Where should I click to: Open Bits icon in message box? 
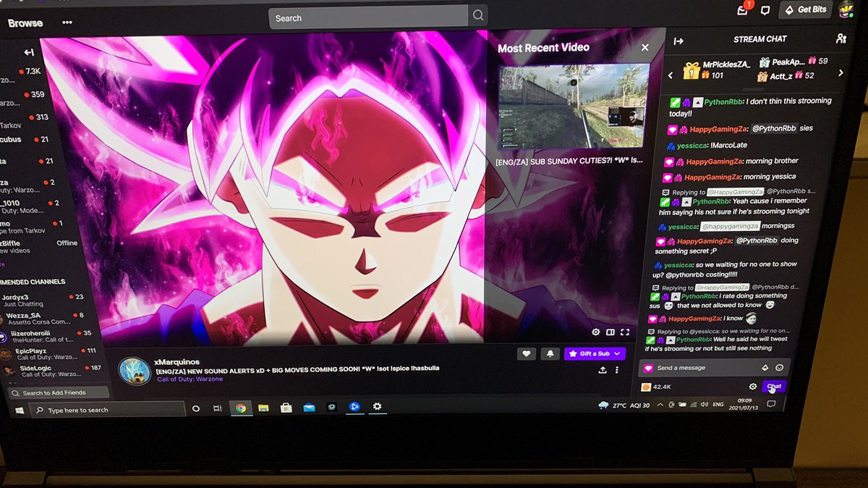765,367
